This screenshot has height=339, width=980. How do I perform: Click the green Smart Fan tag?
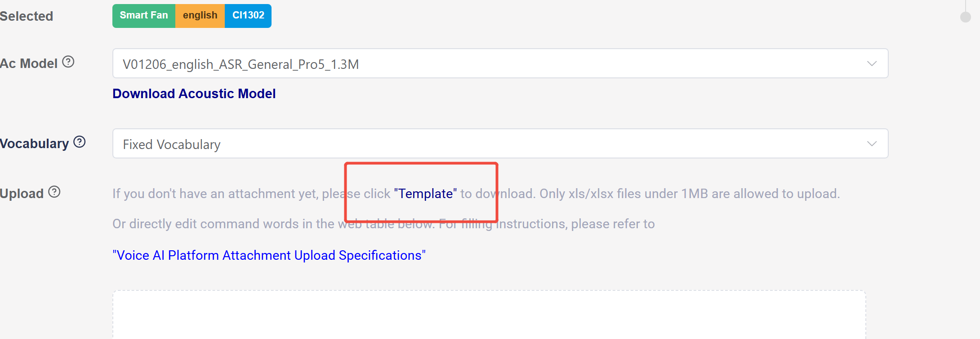pyautogui.click(x=144, y=16)
